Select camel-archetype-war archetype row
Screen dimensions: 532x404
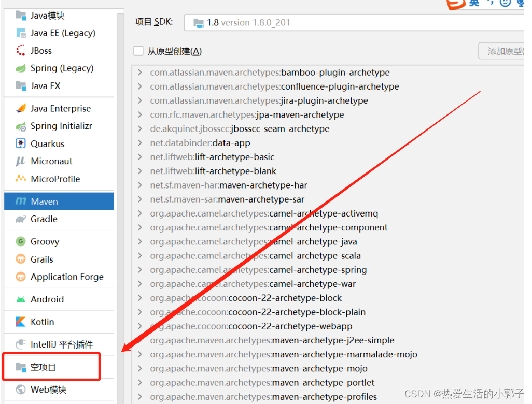327,284
